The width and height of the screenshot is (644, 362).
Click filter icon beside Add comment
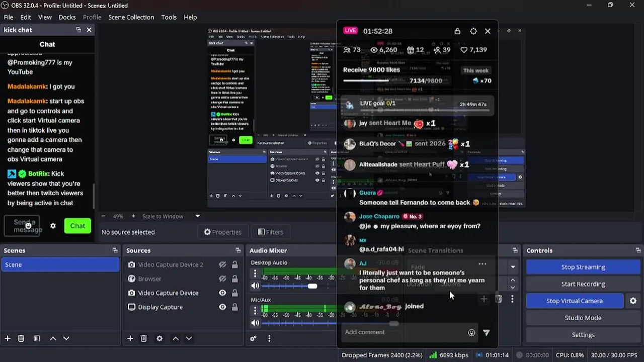[x=486, y=332]
